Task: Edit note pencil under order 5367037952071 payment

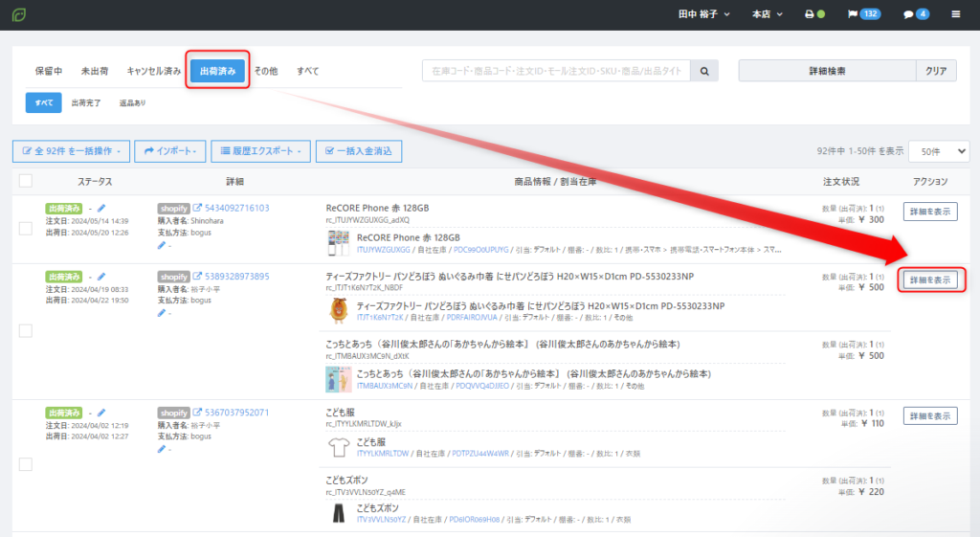Action: click(161, 450)
